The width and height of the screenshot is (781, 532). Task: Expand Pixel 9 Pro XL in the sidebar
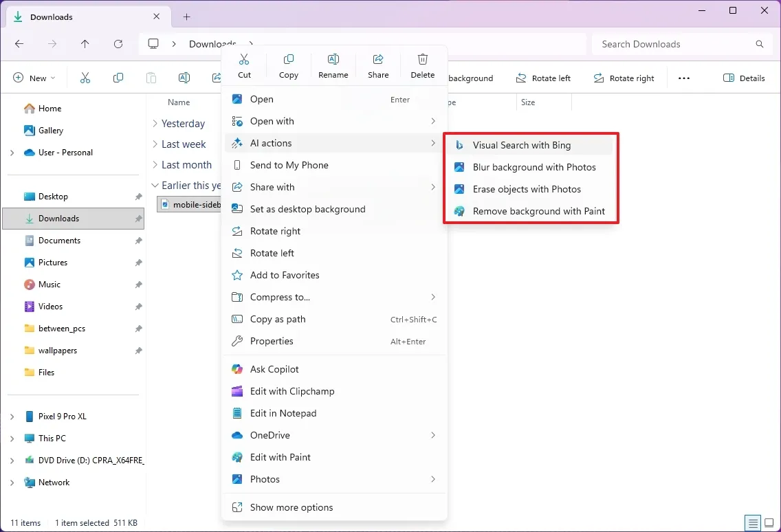tap(11, 416)
